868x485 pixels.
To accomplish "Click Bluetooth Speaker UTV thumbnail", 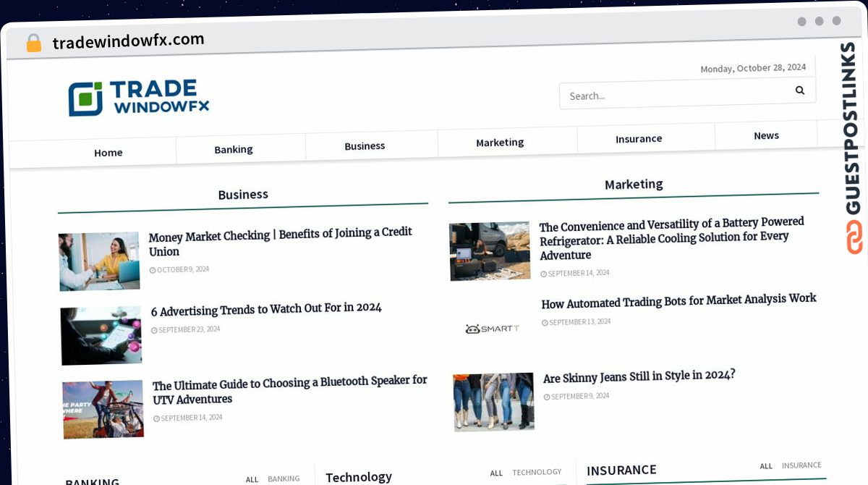I will tap(103, 409).
